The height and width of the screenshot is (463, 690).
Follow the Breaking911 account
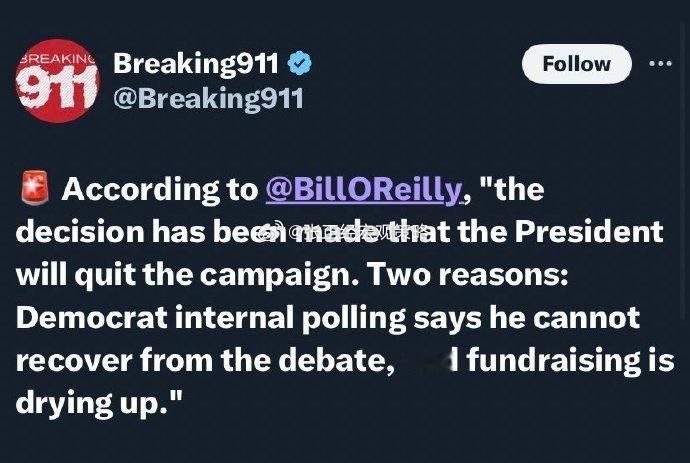(576, 64)
